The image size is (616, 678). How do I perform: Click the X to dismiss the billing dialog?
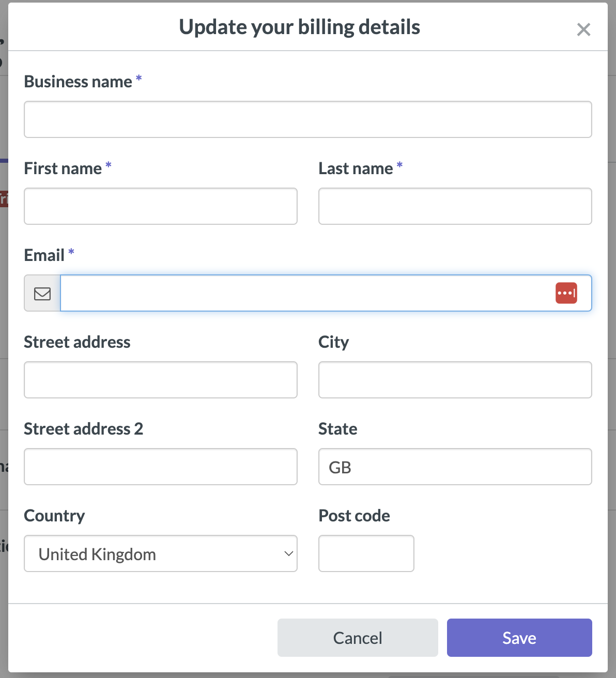(x=583, y=29)
